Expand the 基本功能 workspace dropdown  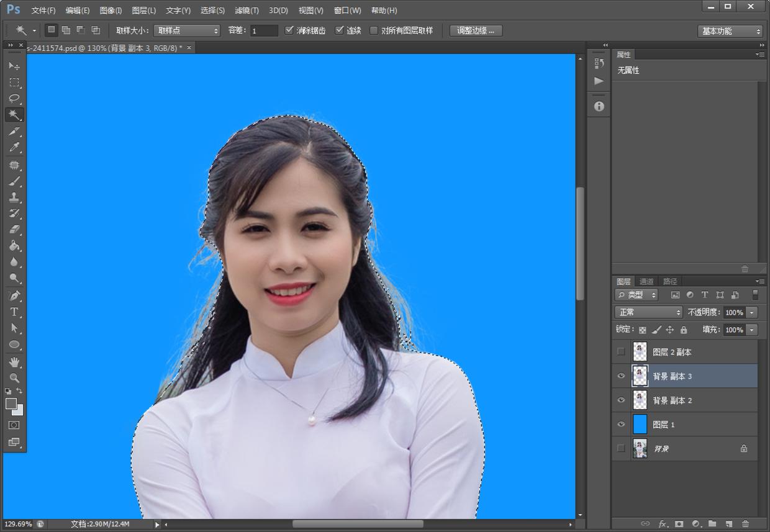(730, 31)
